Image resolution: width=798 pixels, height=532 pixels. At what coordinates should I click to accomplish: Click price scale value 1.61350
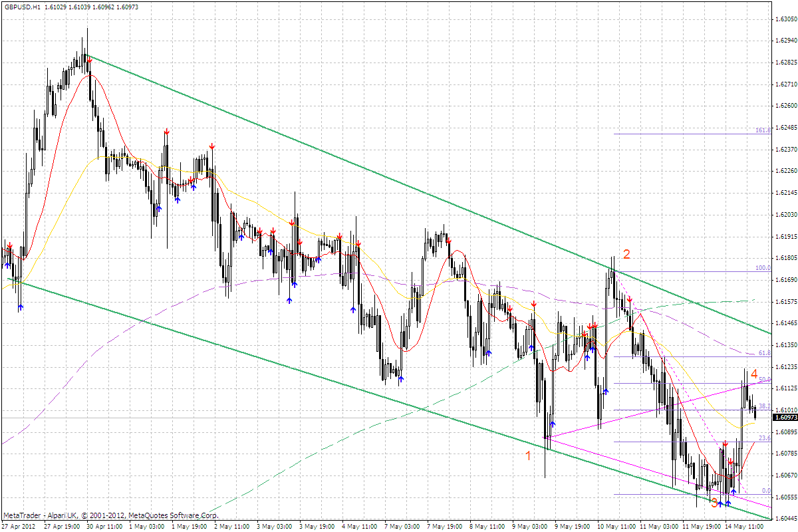coord(787,345)
